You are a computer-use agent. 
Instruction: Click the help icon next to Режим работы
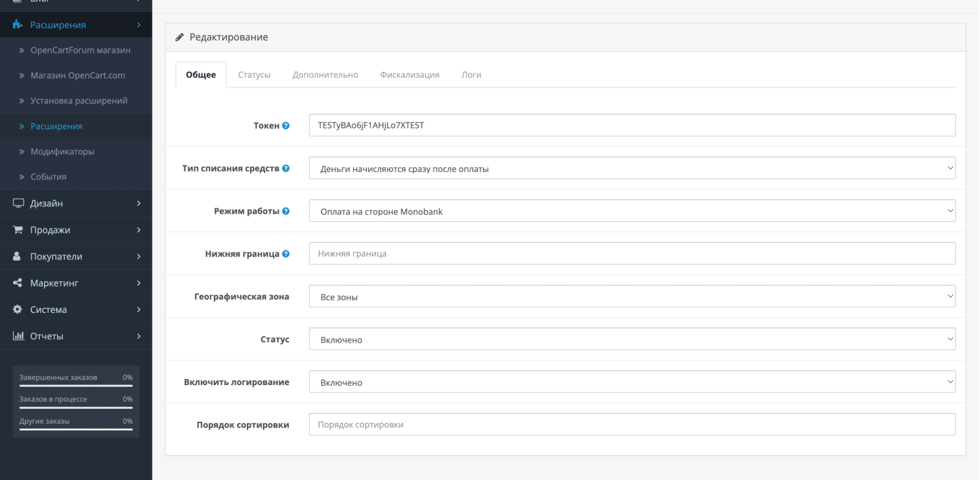(x=286, y=211)
